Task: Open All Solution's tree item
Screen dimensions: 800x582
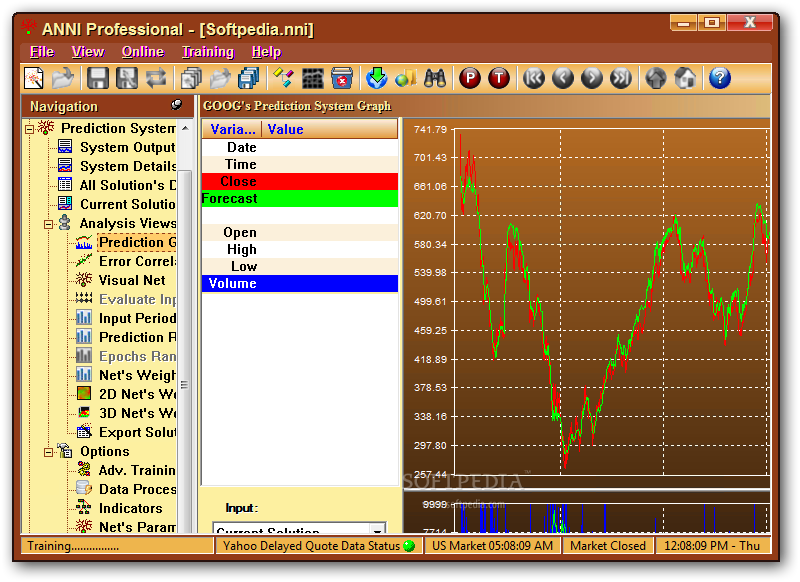Action: 128,185
